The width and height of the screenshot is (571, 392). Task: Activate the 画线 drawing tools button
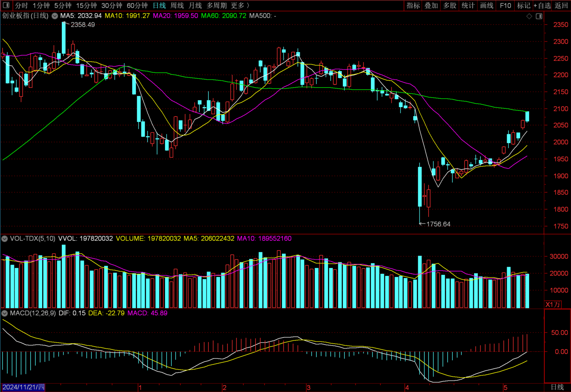[486, 6]
